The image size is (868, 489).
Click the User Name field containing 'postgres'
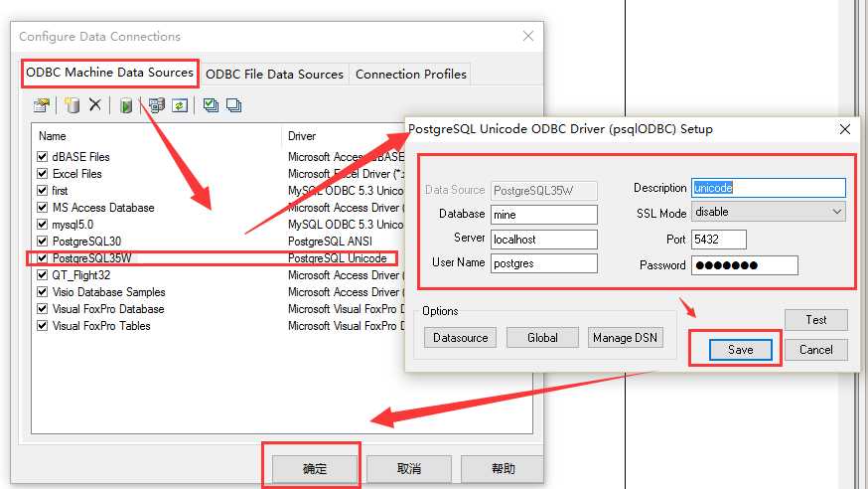pyautogui.click(x=544, y=263)
